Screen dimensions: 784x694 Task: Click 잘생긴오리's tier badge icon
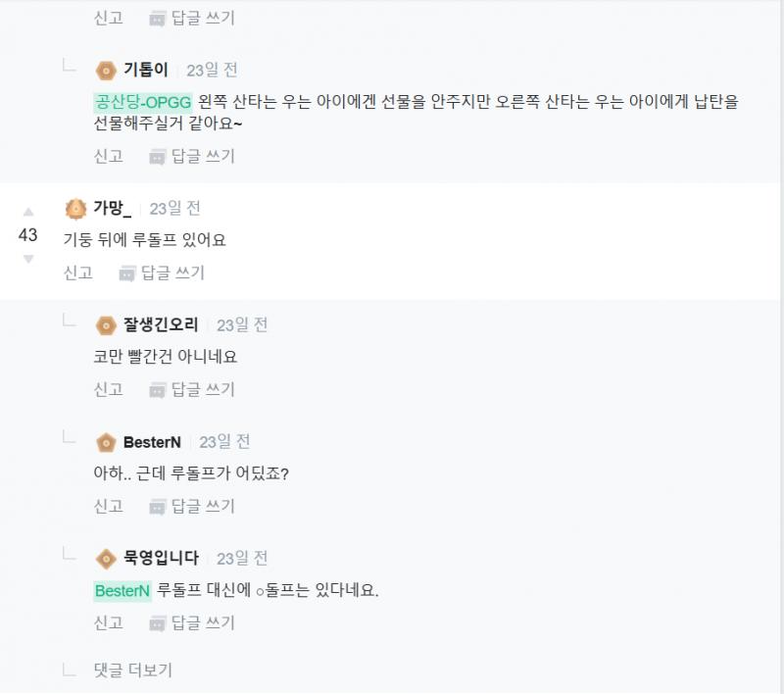pos(106,325)
